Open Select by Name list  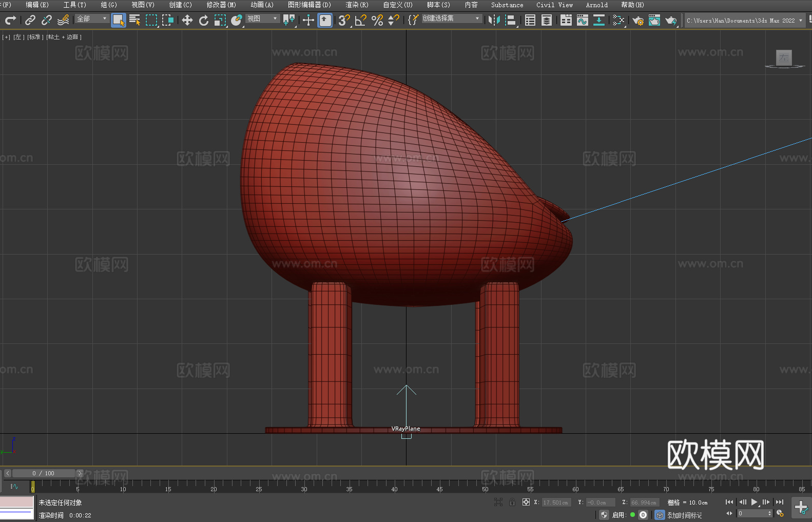point(135,20)
